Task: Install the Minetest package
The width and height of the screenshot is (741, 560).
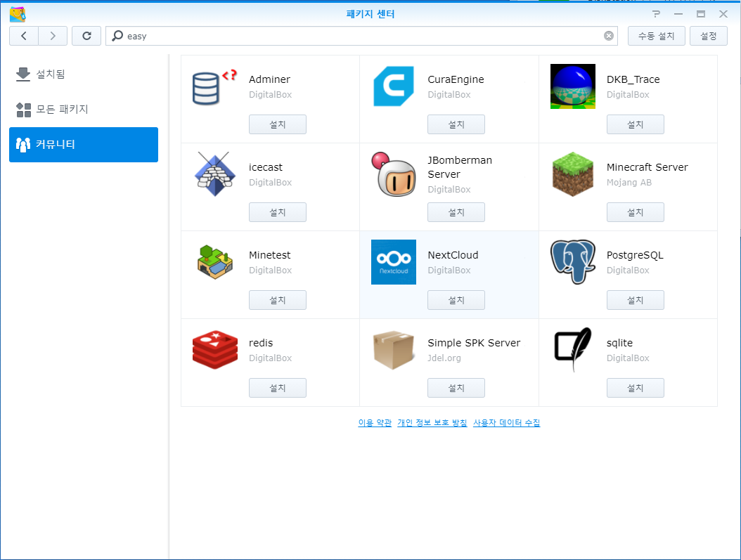Action: [x=278, y=300]
